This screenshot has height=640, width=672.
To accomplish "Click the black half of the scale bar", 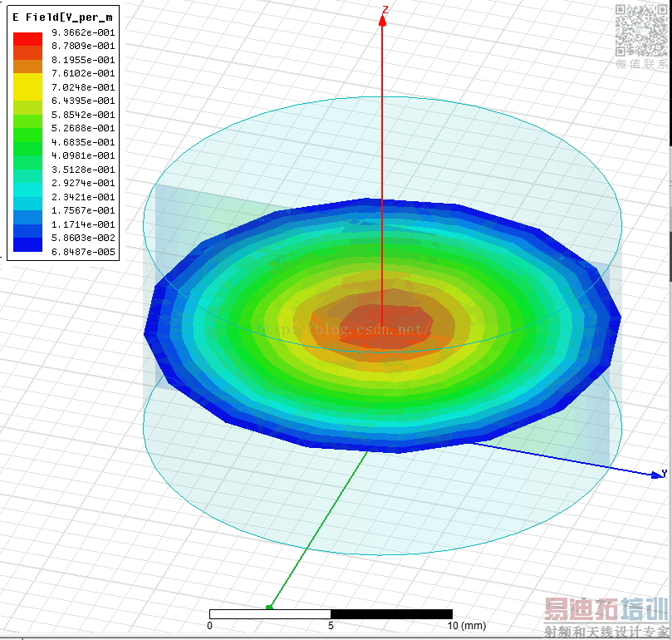I will pyautogui.click(x=392, y=614).
